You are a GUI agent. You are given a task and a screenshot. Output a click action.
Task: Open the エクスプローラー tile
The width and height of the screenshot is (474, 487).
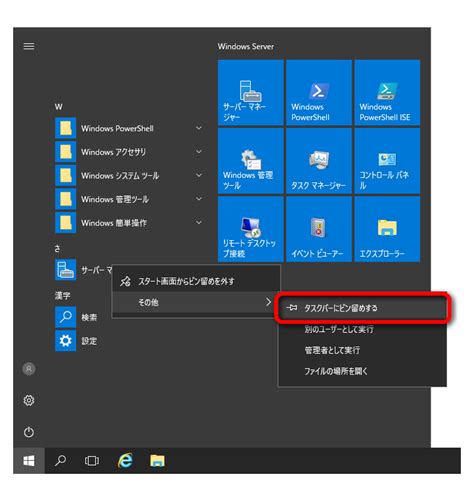coord(387,229)
